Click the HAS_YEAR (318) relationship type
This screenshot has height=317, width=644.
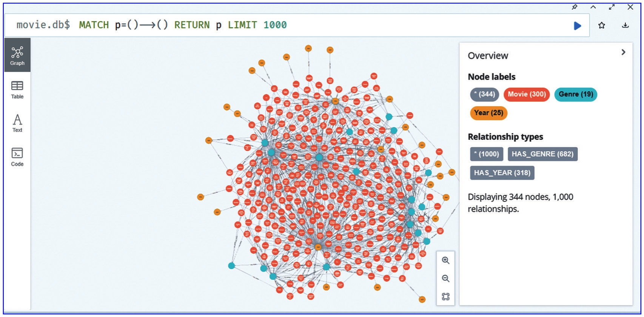coord(502,173)
